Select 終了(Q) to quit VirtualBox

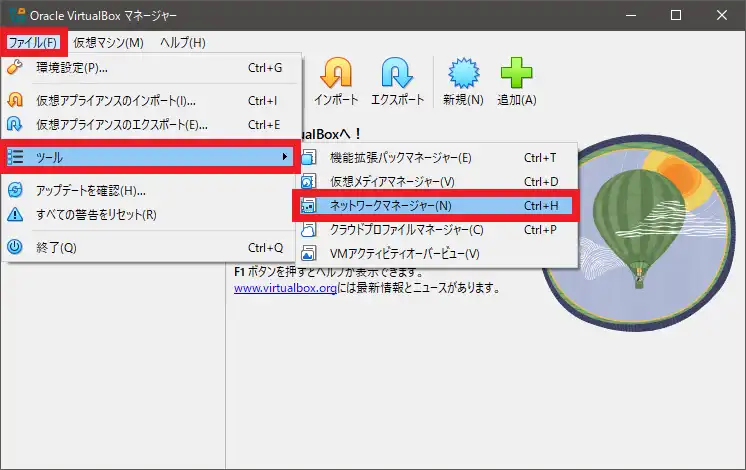(x=151, y=247)
